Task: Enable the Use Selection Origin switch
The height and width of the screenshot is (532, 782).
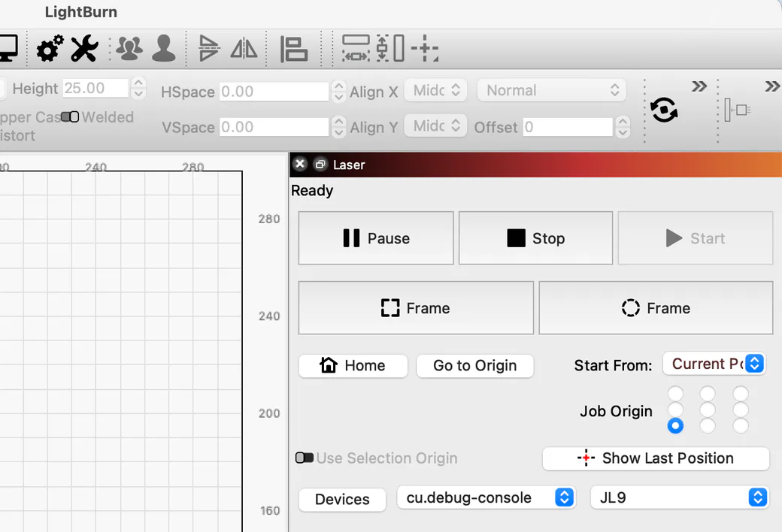Action: tap(305, 458)
